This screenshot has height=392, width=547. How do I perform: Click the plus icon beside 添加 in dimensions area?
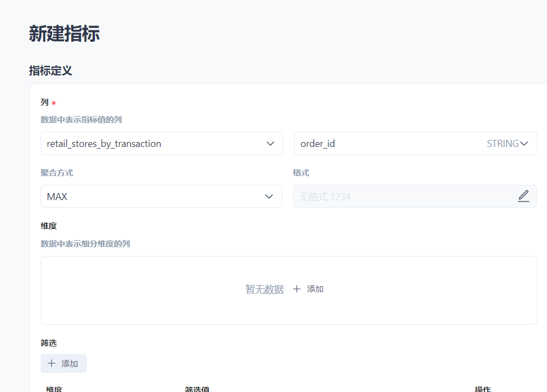[x=297, y=289]
